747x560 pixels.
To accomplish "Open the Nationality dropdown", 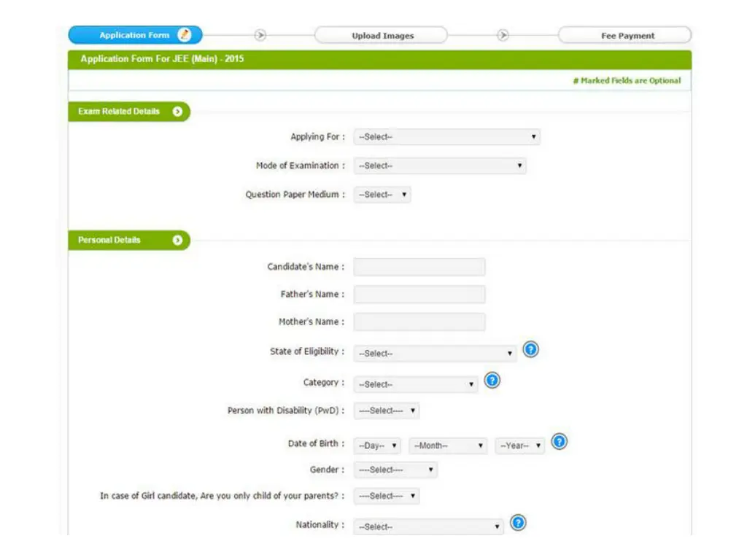I will pos(428,526).
